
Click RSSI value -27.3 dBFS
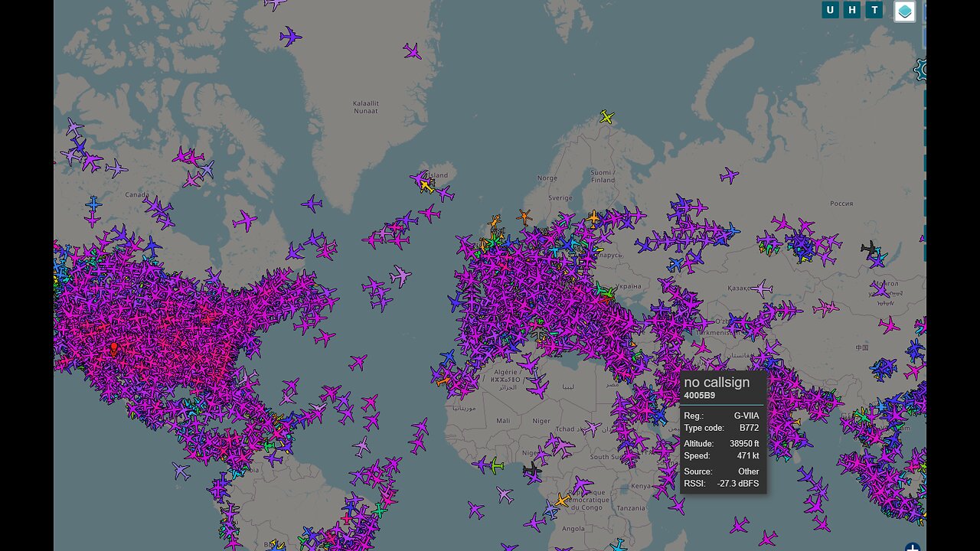click(x=738, y=484)
